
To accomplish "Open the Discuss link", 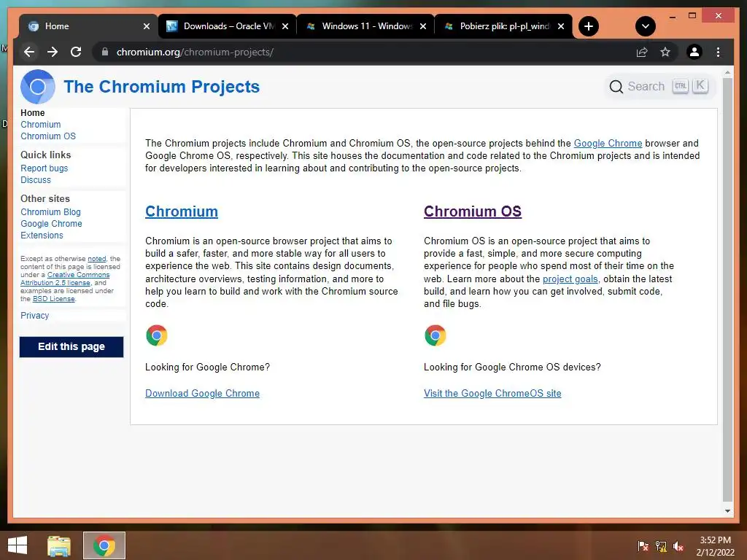I will (36, 180).
